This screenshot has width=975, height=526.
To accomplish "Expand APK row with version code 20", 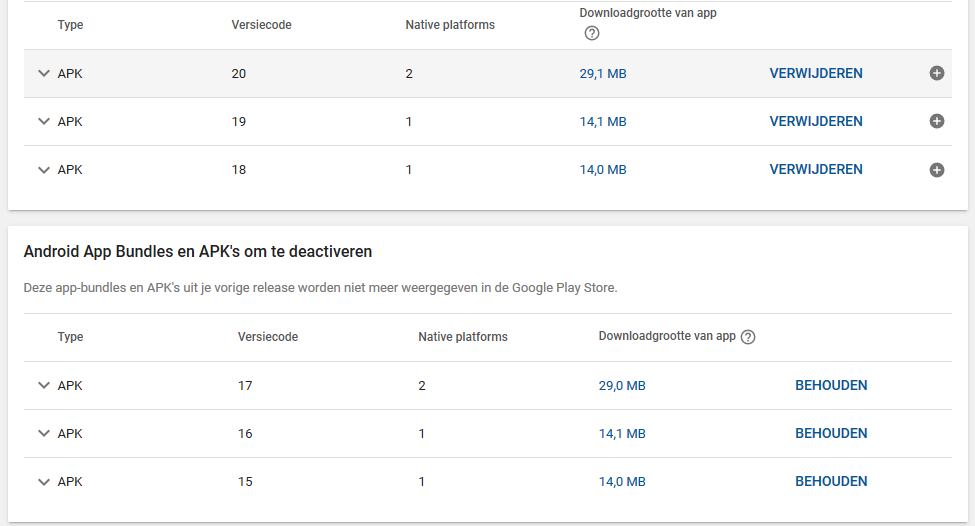I will 43,73.
